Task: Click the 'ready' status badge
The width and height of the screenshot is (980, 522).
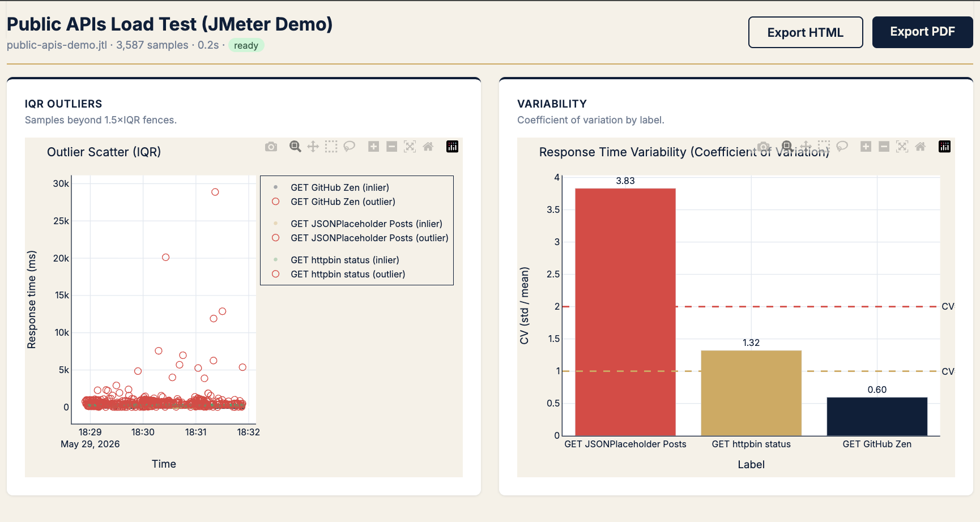Action: pos(246,45)
